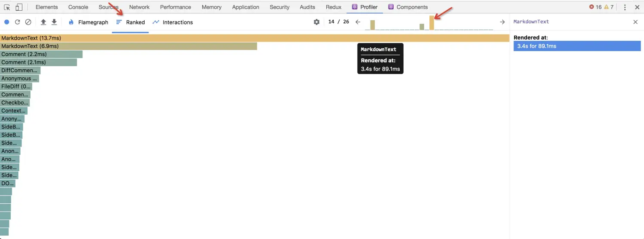Click the red error count badge
The width and height of the screenshot is (644, 239).
pyautogui.click(x=595, y=7)
